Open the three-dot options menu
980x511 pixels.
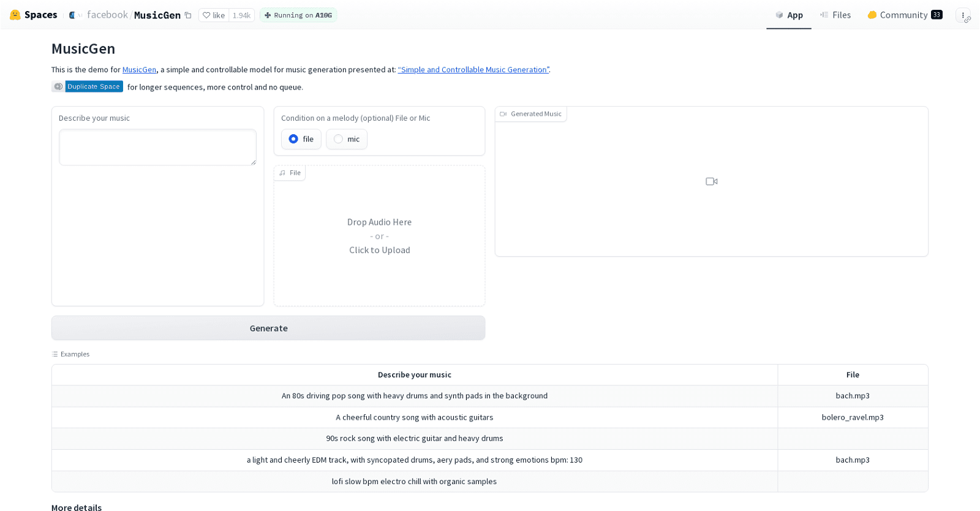[x=963, y=15]
